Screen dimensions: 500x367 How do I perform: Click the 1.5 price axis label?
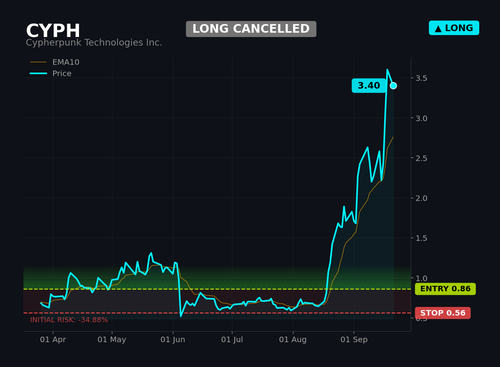click(421, 238)
